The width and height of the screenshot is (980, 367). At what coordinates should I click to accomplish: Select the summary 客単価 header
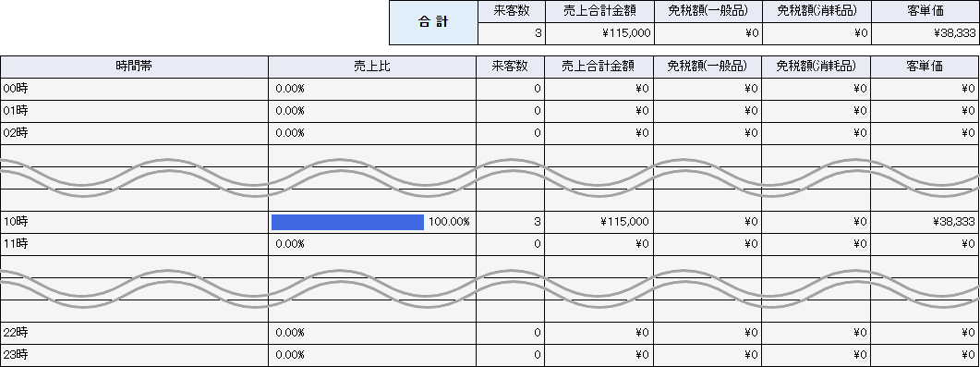point(926,11)
